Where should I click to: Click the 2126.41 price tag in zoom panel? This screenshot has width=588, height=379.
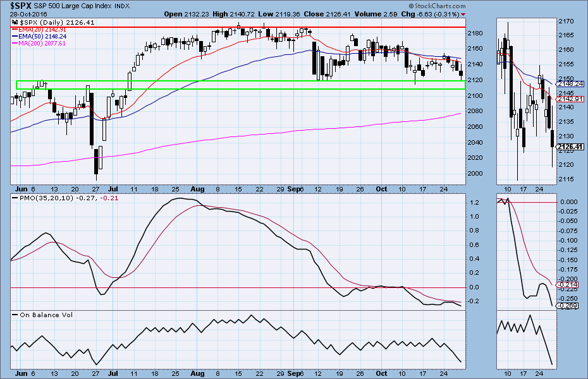tap(567, 147)
